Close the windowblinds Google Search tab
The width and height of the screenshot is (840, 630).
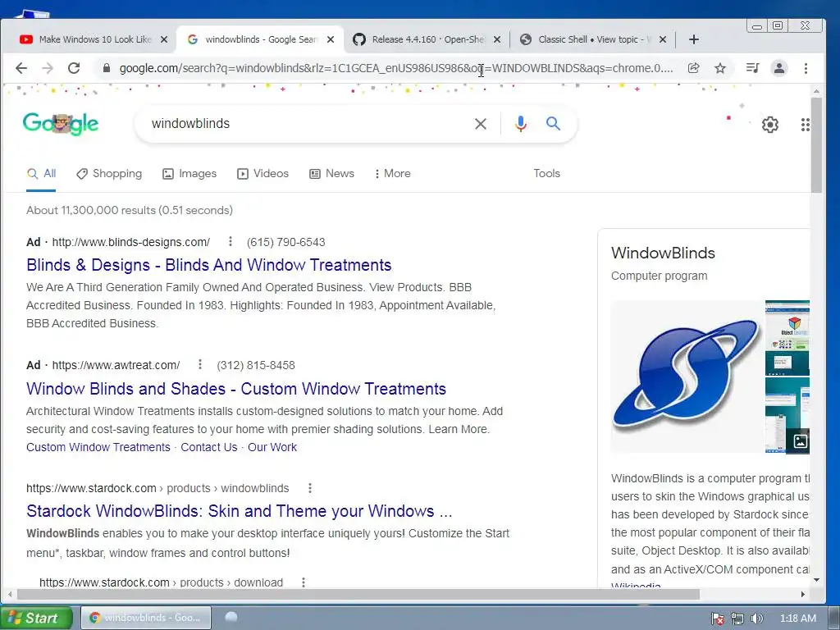coord(331,39)
